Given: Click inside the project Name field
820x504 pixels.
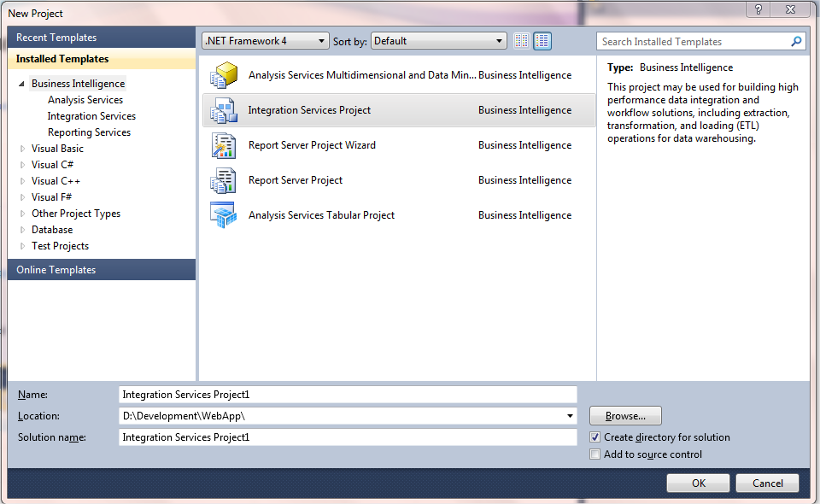Looking at the screenshot, I should point(348,395).
